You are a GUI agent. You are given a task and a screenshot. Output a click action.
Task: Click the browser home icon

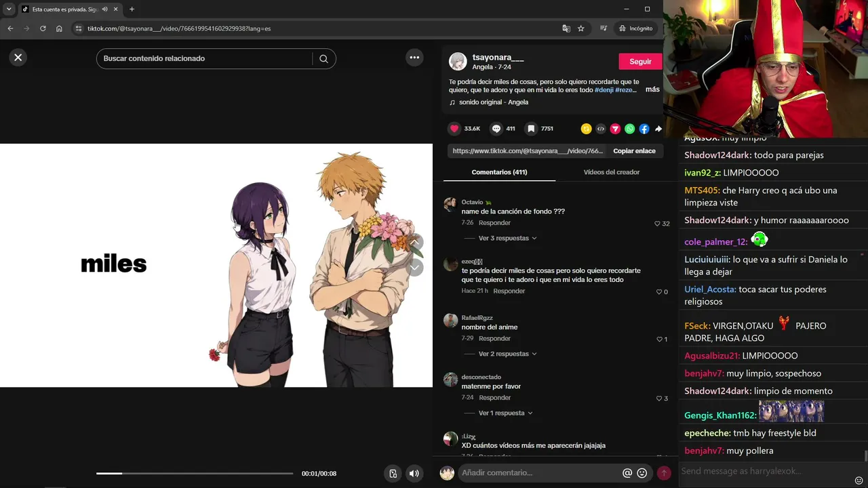59,28
